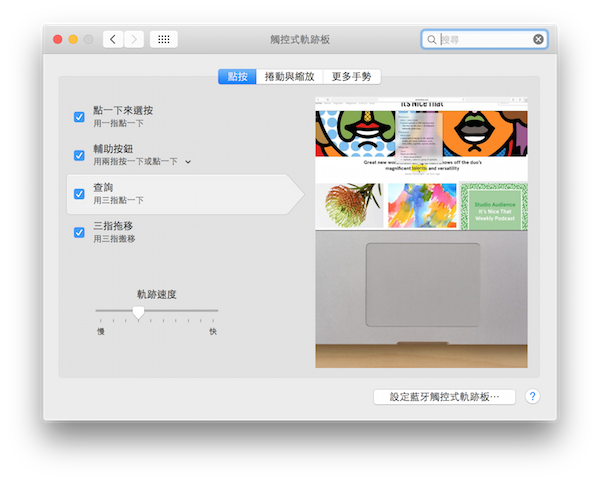Open help with the question mark button
The height and width of the screenshot is (482, 600).
[x=532, y=396]
